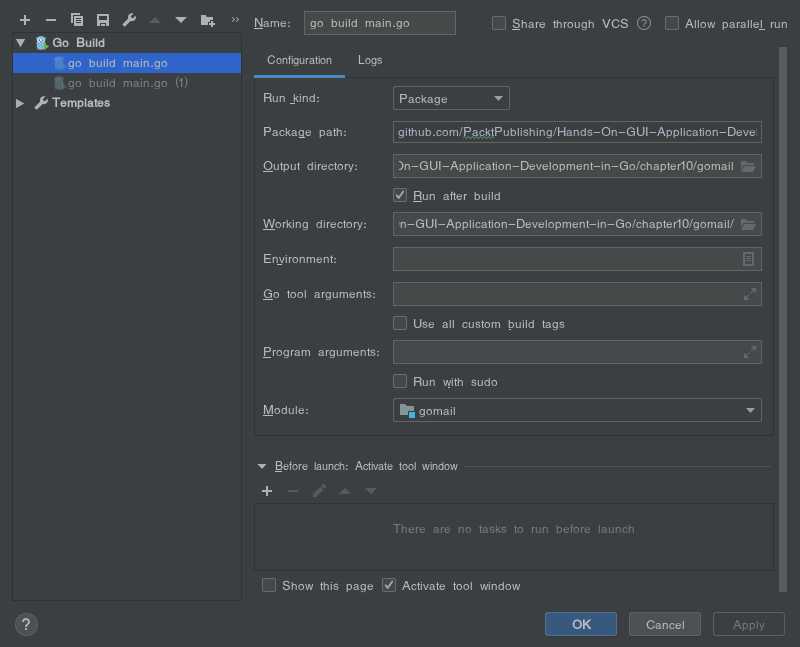This screenshot has width=800, height=647.
Task: Open help for Share through VCS
Action: [x=644, y=23]
